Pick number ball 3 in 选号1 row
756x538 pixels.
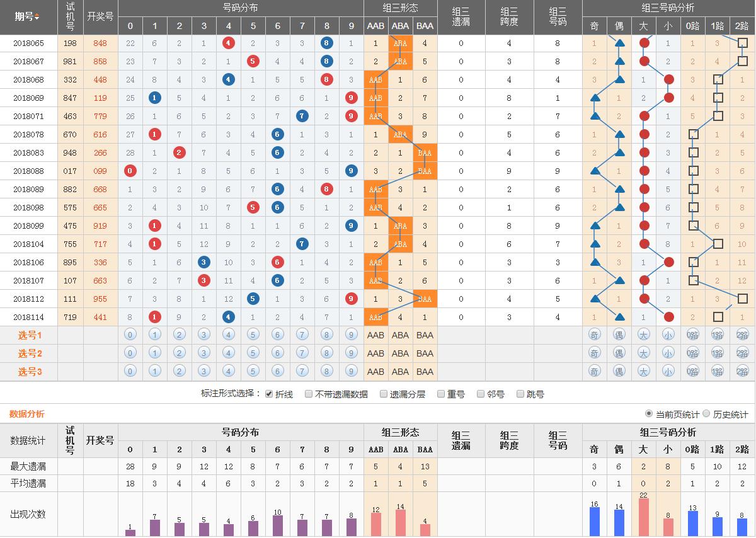coord(203,335)
